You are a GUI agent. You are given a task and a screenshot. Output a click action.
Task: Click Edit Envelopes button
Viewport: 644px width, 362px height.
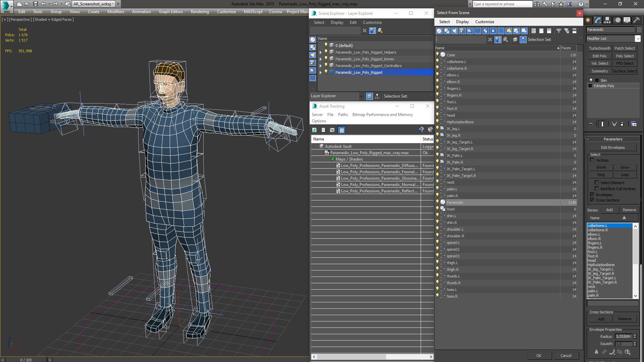(613, 147)
